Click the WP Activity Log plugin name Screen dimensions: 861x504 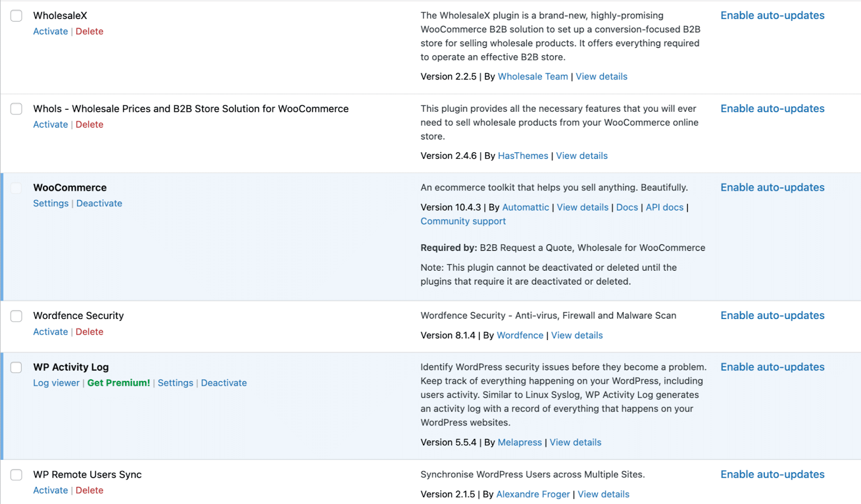(x=71, y=367)
